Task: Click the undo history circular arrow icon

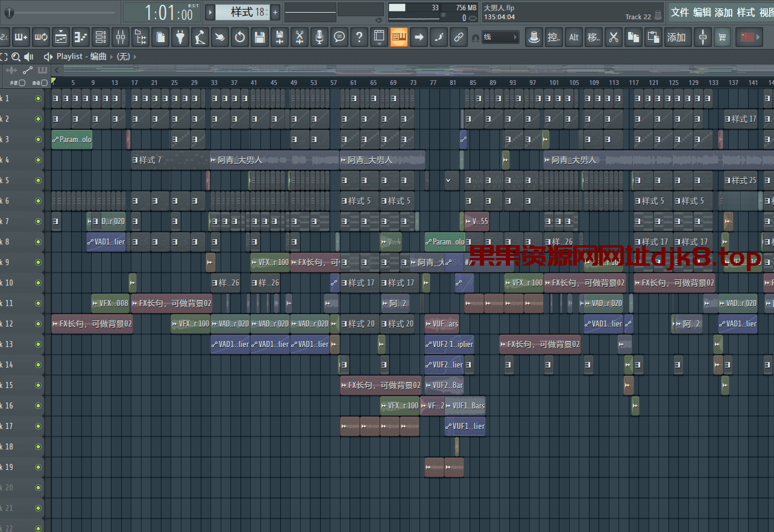Action: click(240, 37)
